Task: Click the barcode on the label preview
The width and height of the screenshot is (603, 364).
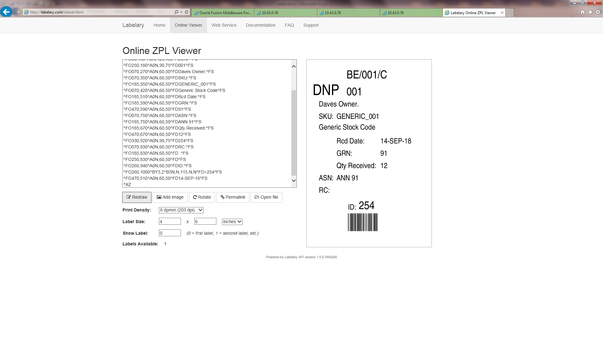Action: point(363,222)
